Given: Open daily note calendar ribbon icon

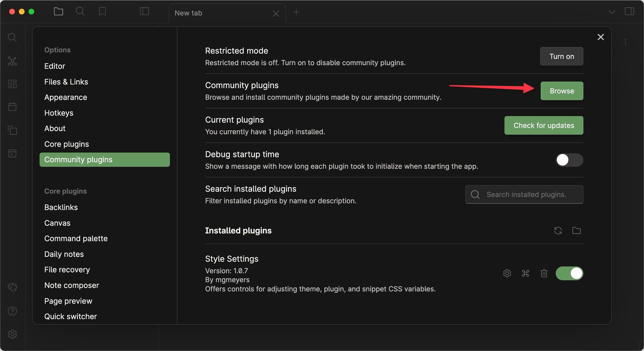Looking at the screenshot, I should (12, 107).
